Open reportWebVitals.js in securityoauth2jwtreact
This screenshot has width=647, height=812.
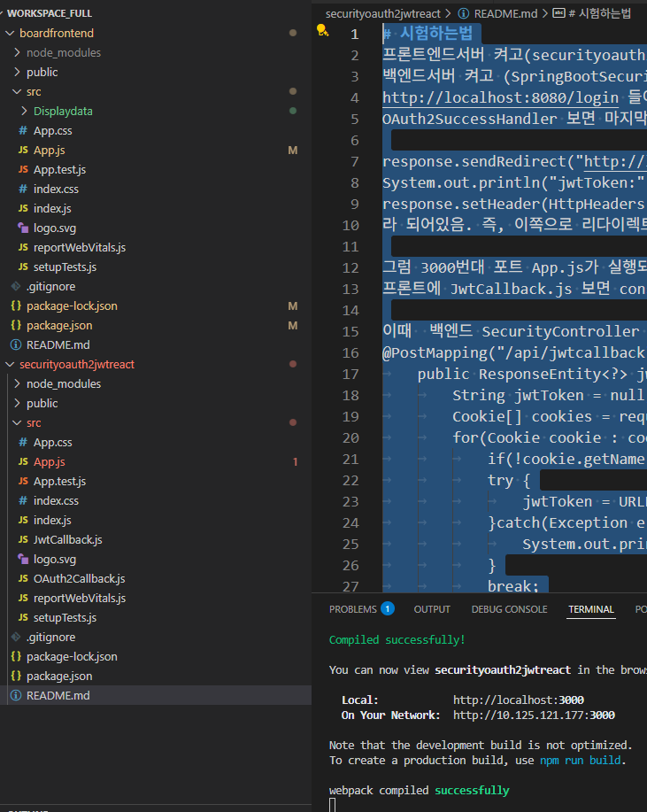pyautogui.click(x=80, y=598)
